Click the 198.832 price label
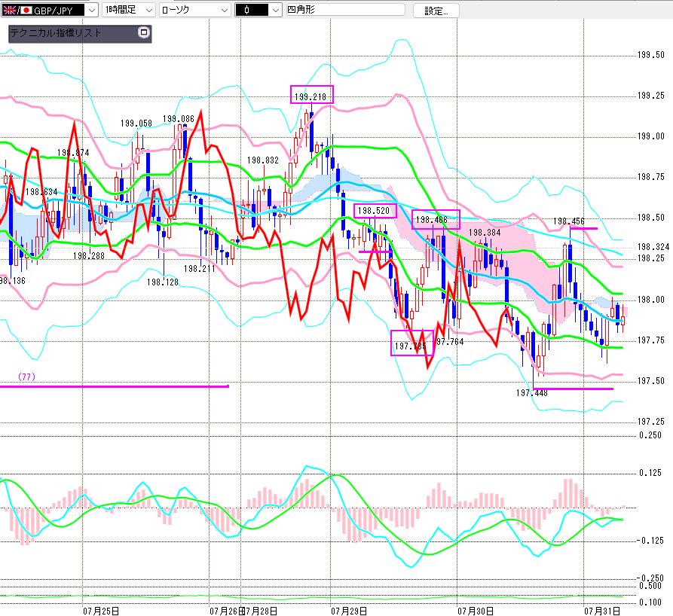The height and width of the screenshot is (616, 673). point(263,160)
